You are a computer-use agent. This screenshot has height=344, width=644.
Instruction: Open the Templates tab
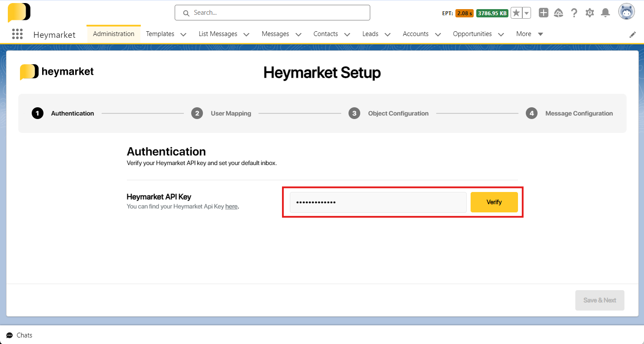160,34
